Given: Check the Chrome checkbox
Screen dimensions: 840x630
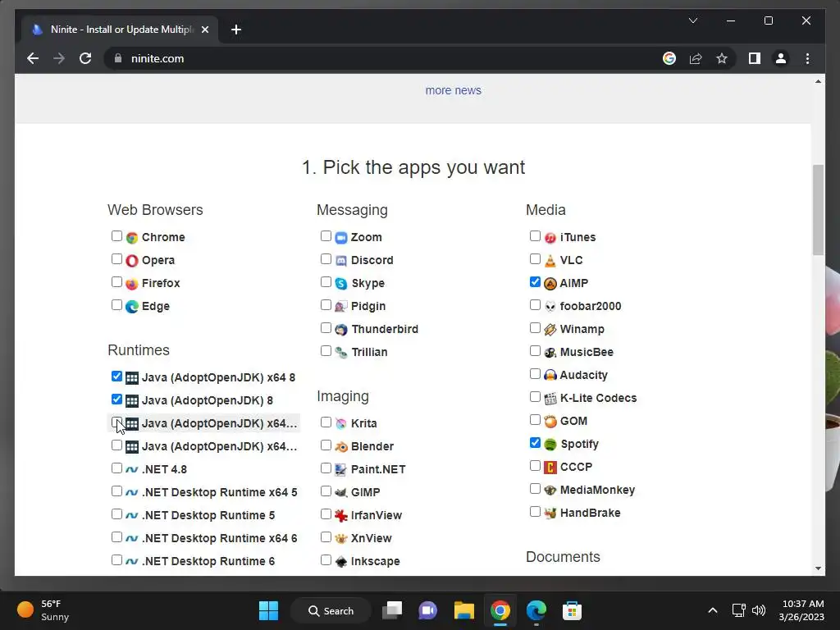Looking at the screenshot, I should tap(116, 235).
